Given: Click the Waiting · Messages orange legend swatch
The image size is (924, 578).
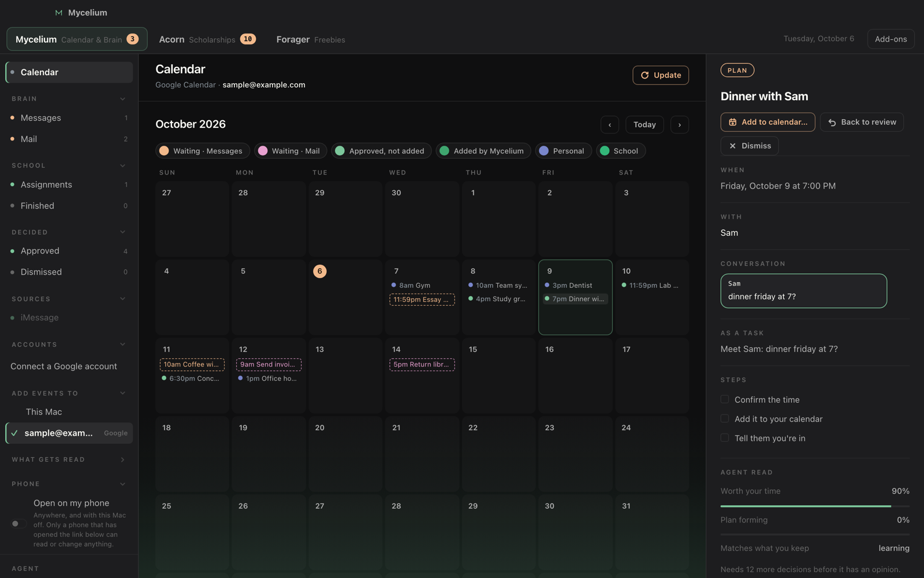Looking at the screenshot, I should coord(164,151).
